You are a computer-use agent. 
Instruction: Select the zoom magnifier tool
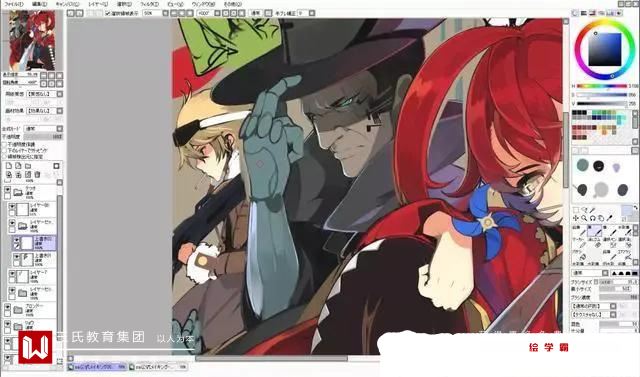(x=584, y=218)
